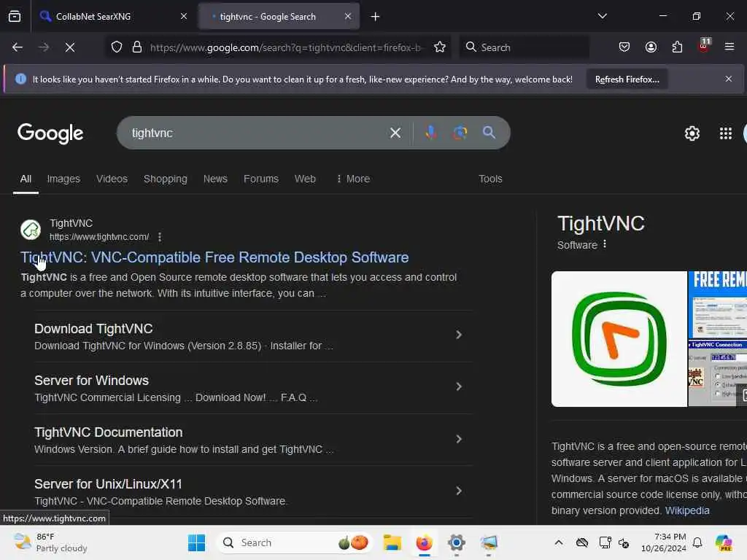This screenshot has height=560, width=747.
Task: Open Settings gear in taskbar
Action: (x=457, y=542)
